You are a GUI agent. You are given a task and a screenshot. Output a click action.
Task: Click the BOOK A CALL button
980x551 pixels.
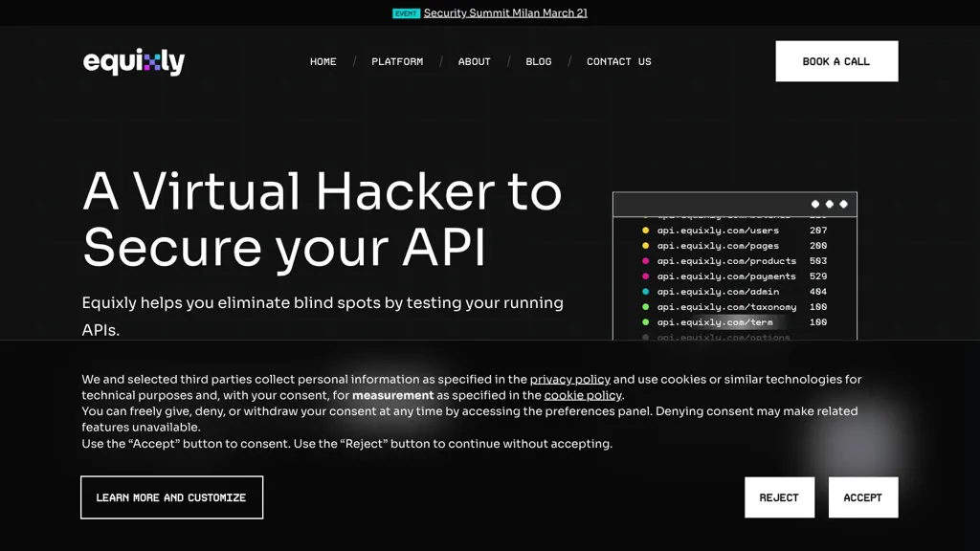836,60
